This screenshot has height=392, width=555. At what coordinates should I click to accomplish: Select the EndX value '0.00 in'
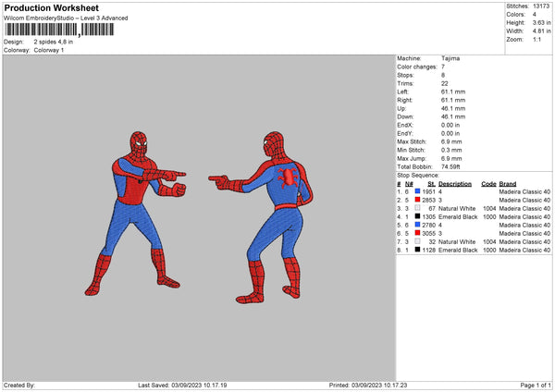click(450, 125)
